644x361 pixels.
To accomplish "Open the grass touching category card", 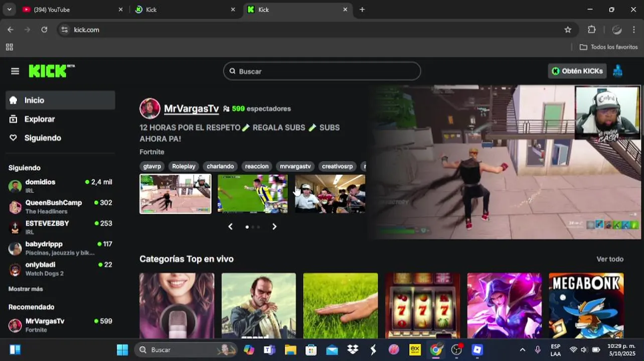I will click(341, 306).
